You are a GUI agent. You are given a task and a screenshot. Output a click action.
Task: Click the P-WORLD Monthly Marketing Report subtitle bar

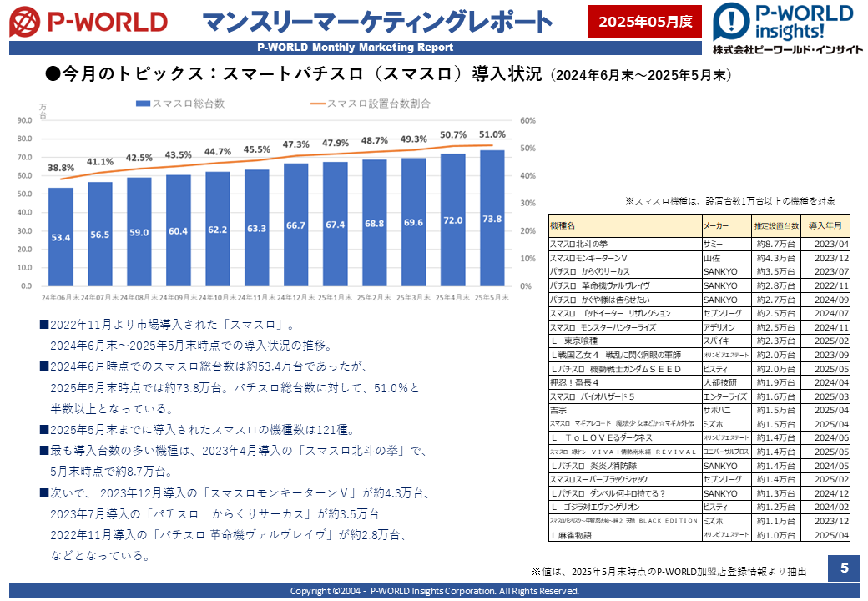tap(355, 48)
